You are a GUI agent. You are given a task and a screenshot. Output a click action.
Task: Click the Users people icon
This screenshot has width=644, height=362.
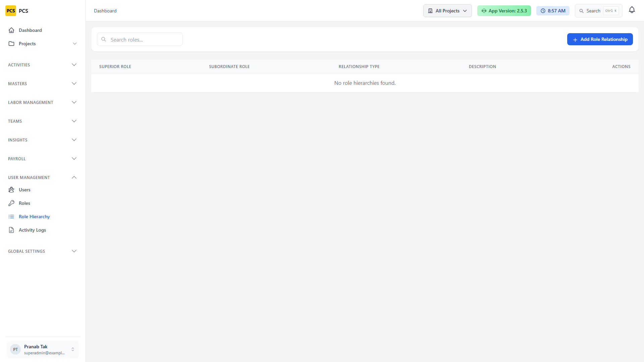[11, 190]
